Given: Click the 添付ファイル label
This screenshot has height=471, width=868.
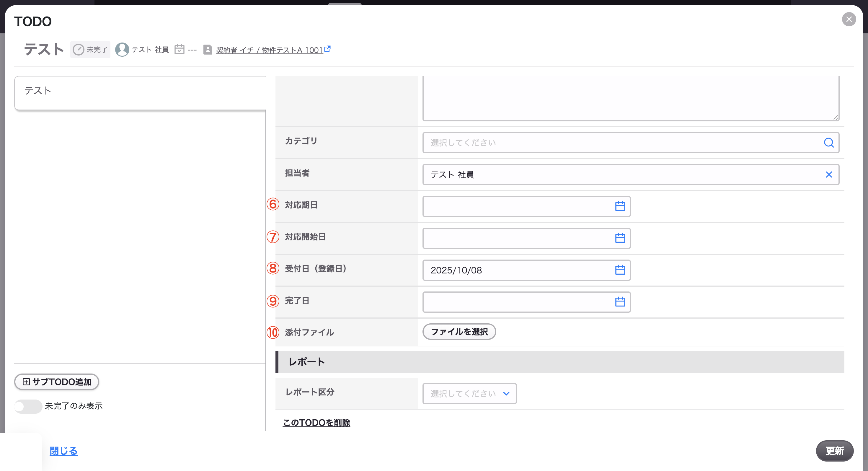Looking at the screenshot, I should click(x=309, y=333).
